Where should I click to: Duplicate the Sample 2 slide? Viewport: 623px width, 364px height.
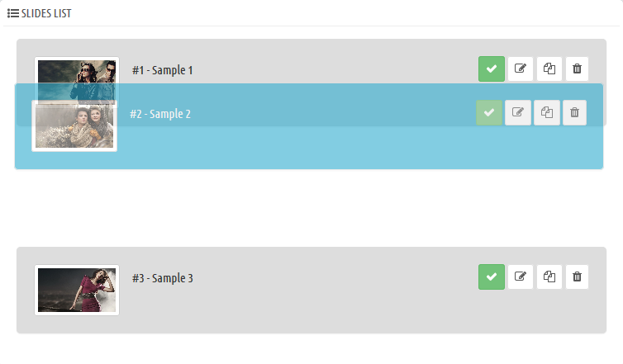tap(546, 112)
